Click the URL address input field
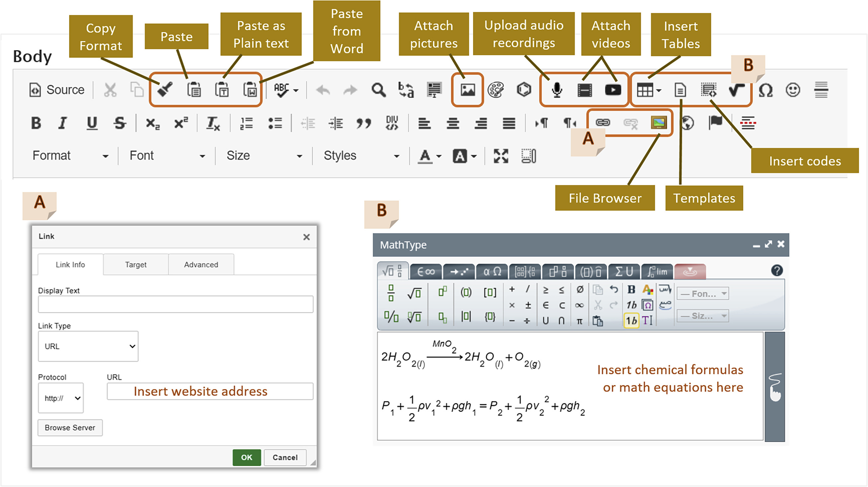 [210, 391]
